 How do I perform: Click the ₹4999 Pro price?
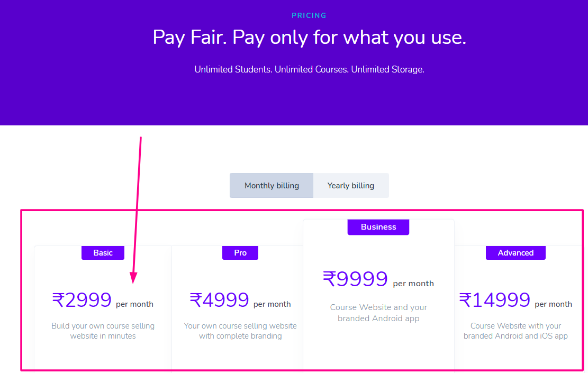pyautogui.click(x=220, y=301)
